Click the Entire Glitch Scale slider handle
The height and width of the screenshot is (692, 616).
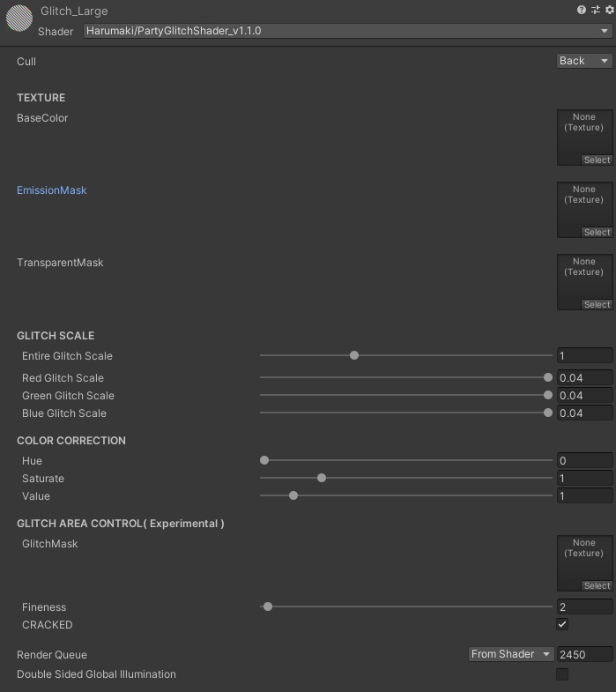pos(354,355)
